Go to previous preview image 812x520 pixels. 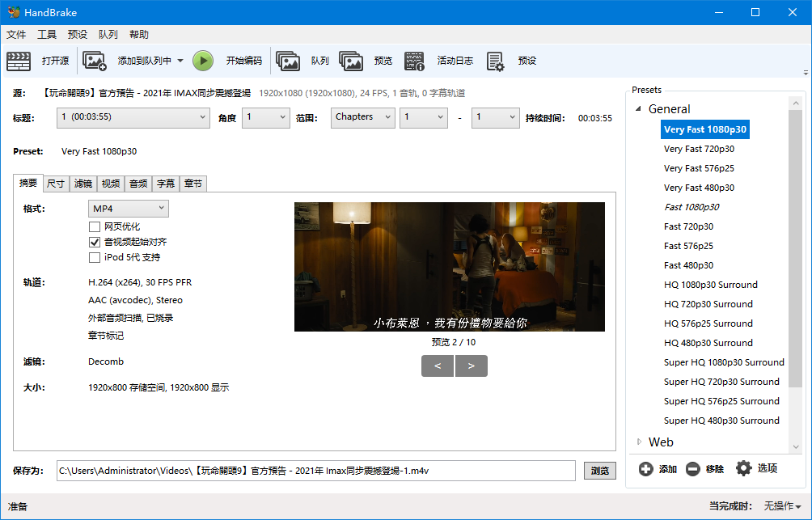click(x=438, y=366)
